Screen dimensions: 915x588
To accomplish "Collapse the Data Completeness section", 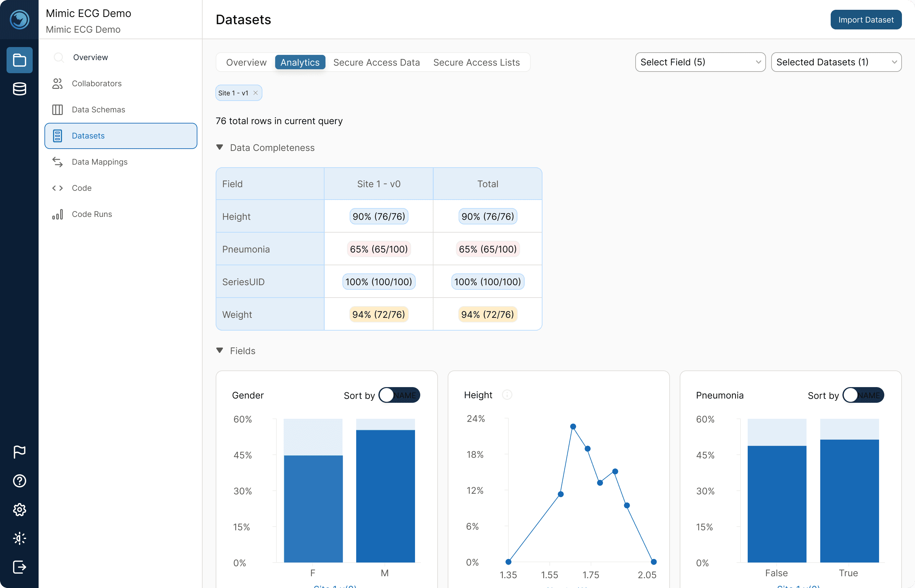I will coord(220,147).
